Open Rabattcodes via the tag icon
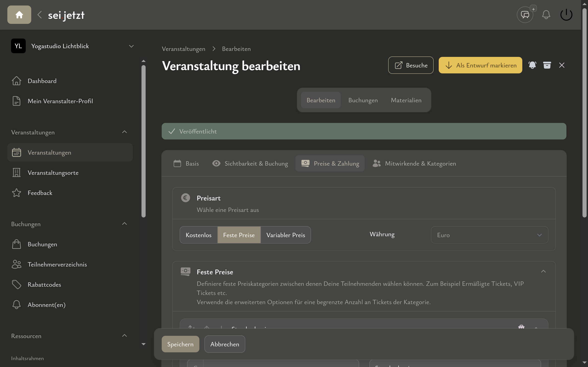The height and width of the screenshot is (367, 588). pyautogui.click(x=17, y=284)
